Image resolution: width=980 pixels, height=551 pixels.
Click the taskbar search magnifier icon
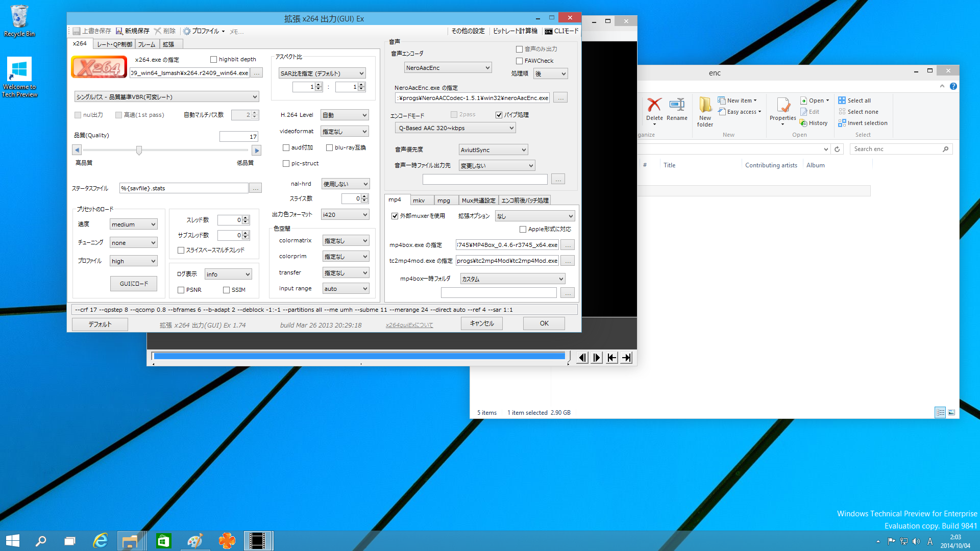point(41,541)
